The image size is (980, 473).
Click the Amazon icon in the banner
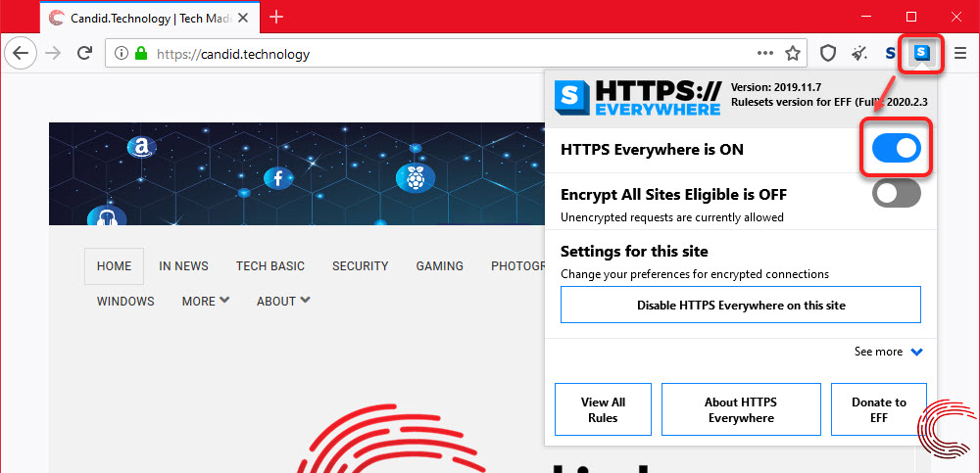tap(141, 147)
